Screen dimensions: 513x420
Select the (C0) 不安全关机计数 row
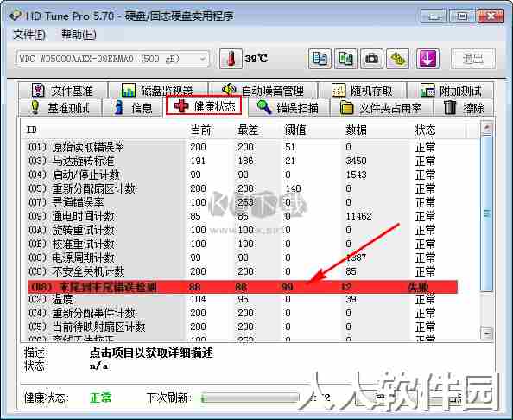coord(242,271)
